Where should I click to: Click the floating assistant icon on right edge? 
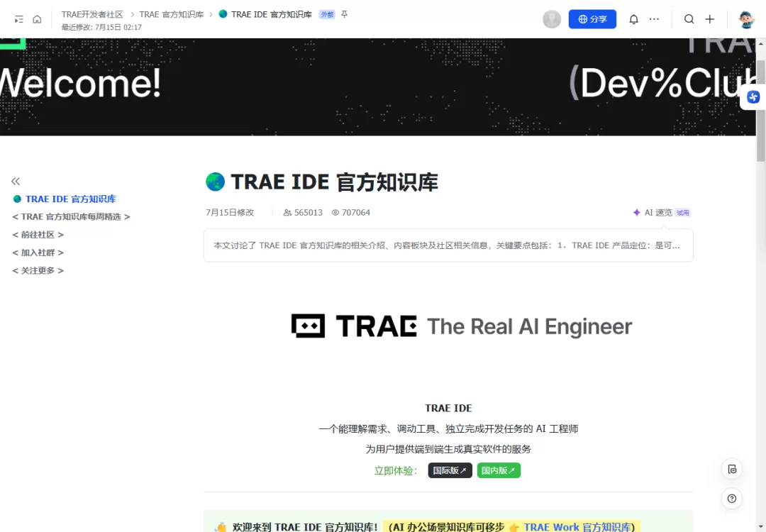753,96
